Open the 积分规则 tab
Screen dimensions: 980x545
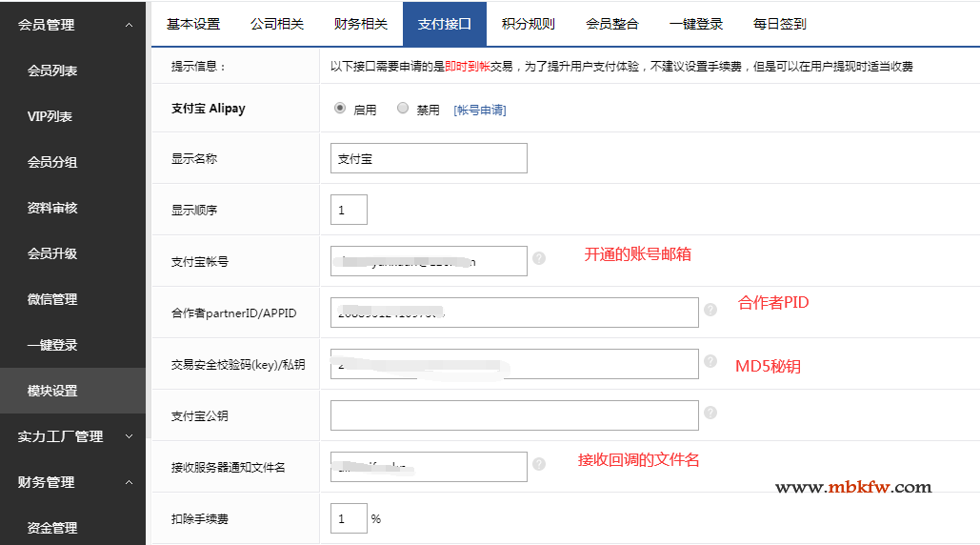528,24
